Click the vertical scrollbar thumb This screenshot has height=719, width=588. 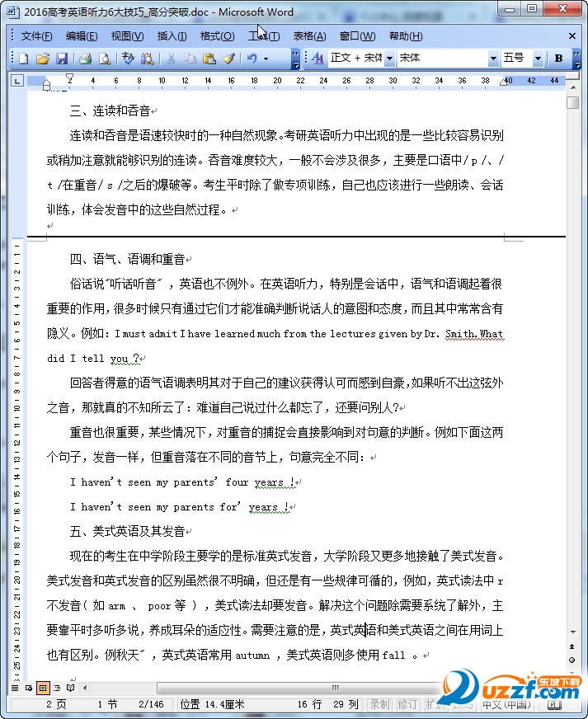(x=573, y=102)
